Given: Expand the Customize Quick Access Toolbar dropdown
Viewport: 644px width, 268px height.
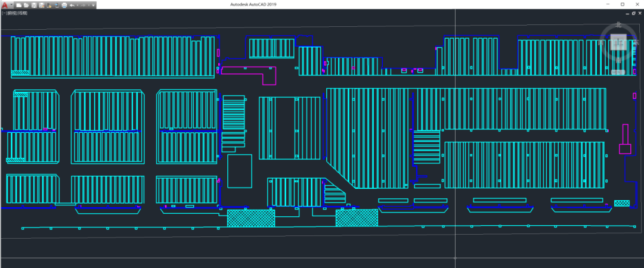Looking at the screenshot, I should 94,5.
